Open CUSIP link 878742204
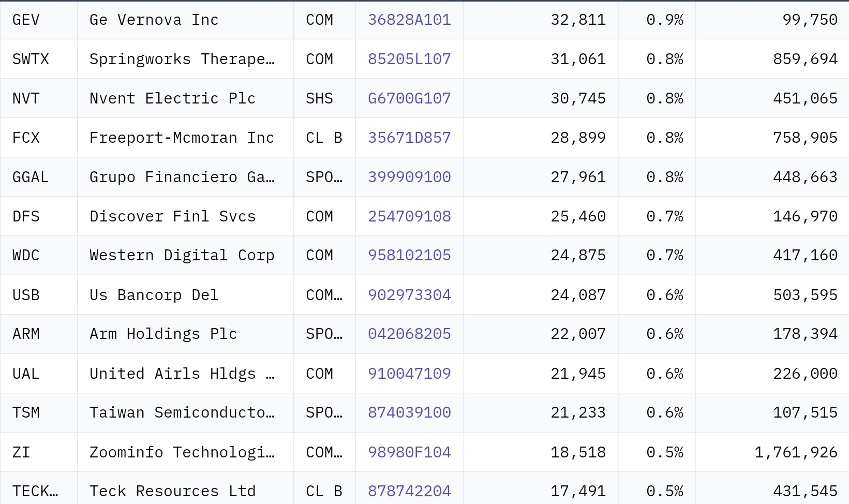This screenshot has width=849, height=504. coord(409,491)
